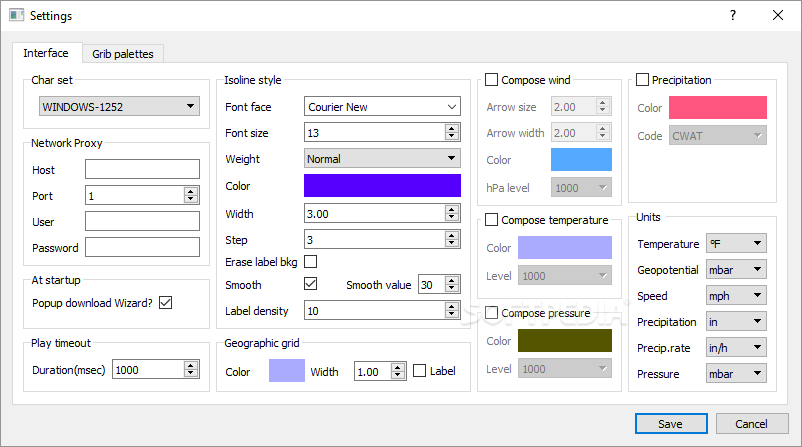Open the Precip.rate in/h dropdown
Screen dimensions: 802x447
click(736, 347)
